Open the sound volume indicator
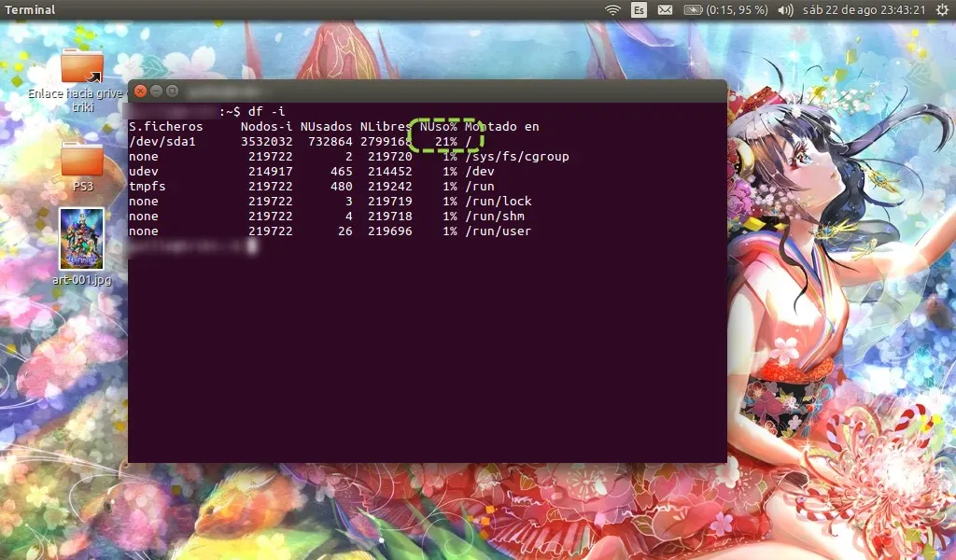 point(785,10)
